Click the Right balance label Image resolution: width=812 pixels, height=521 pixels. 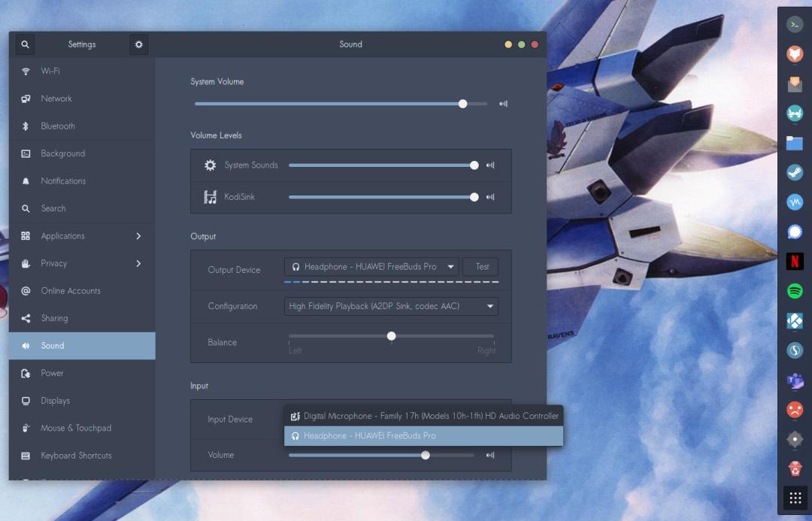[x=486, y=350]
